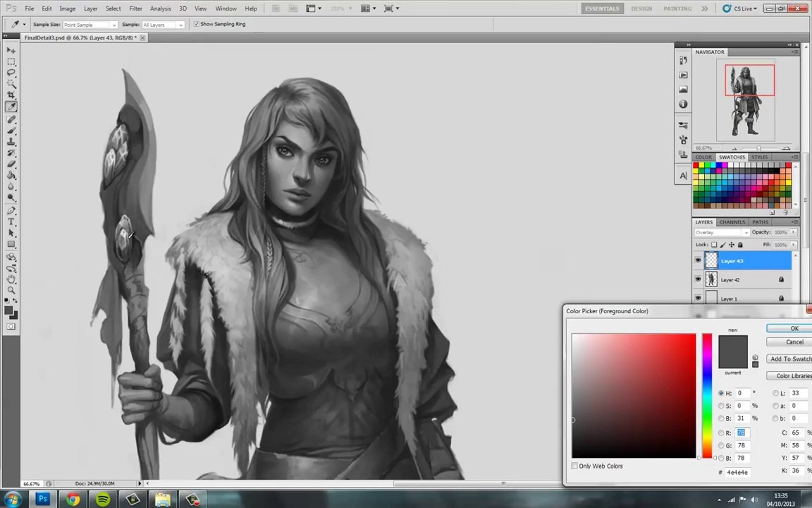Pick a color in the saturation field

(x=634, y=396)
